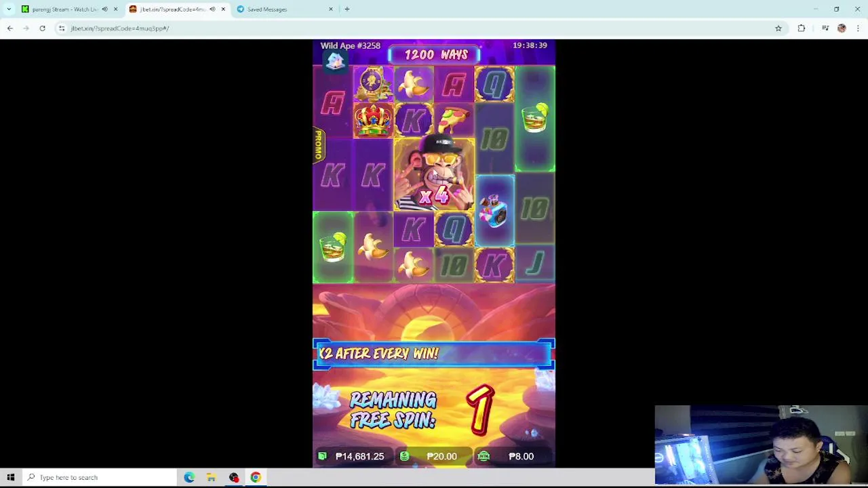Screen dimensions: 868x488
Task: Close the jlbet.xin tab
Action: (x=223, y=9)
